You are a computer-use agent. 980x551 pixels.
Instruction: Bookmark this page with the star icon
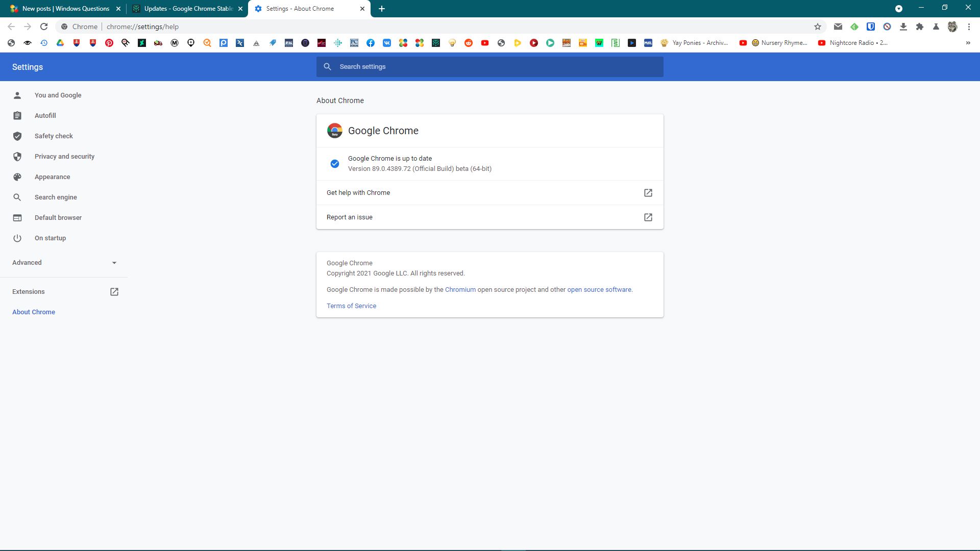818,27
